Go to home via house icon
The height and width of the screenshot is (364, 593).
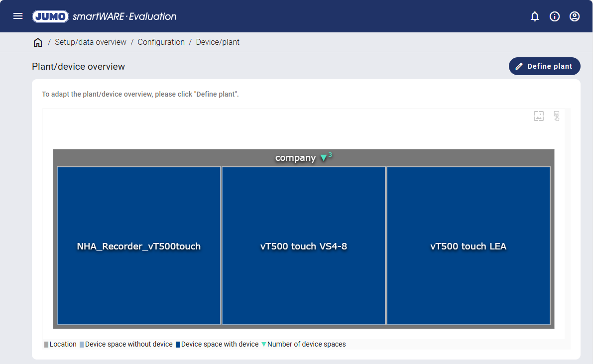tap(38, 42)
